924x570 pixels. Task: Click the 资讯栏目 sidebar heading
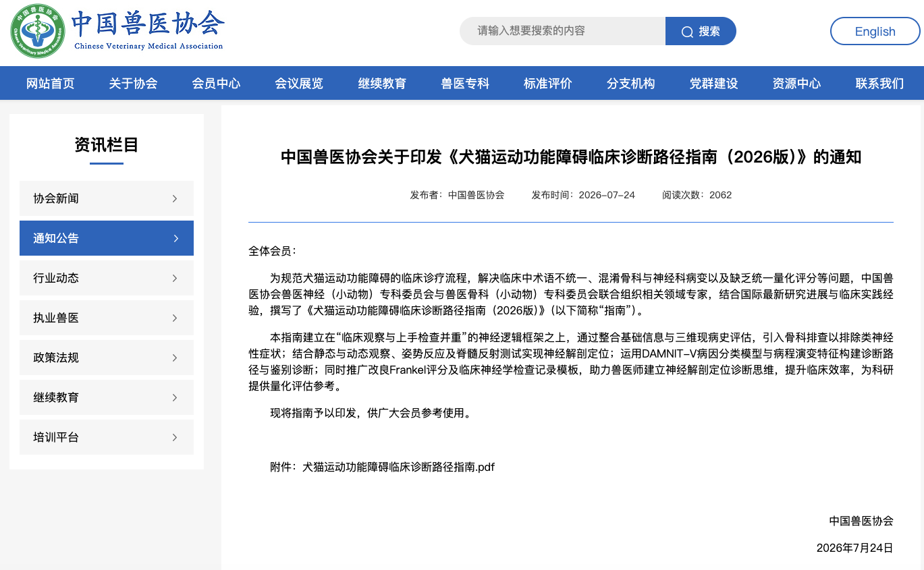coord(107,144)
